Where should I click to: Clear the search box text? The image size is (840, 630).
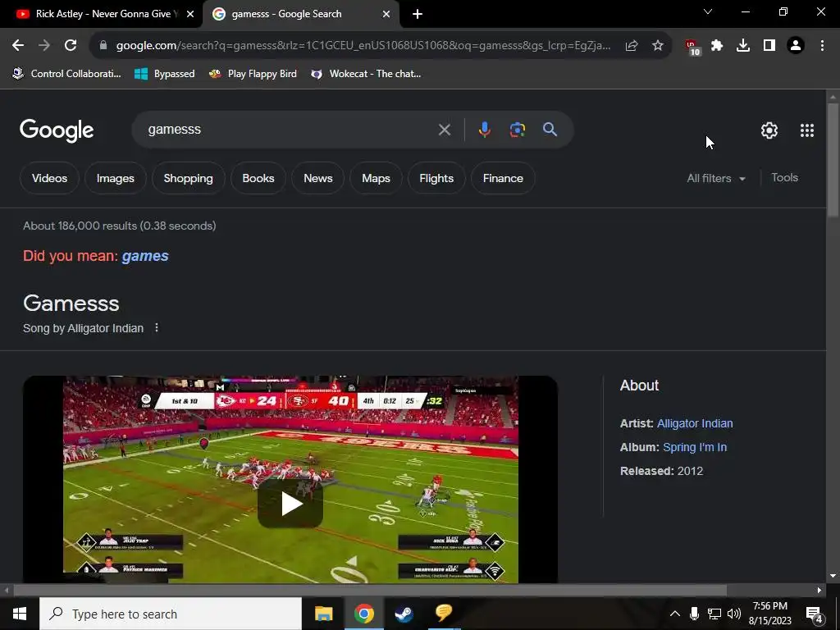(x=444, y=130)
